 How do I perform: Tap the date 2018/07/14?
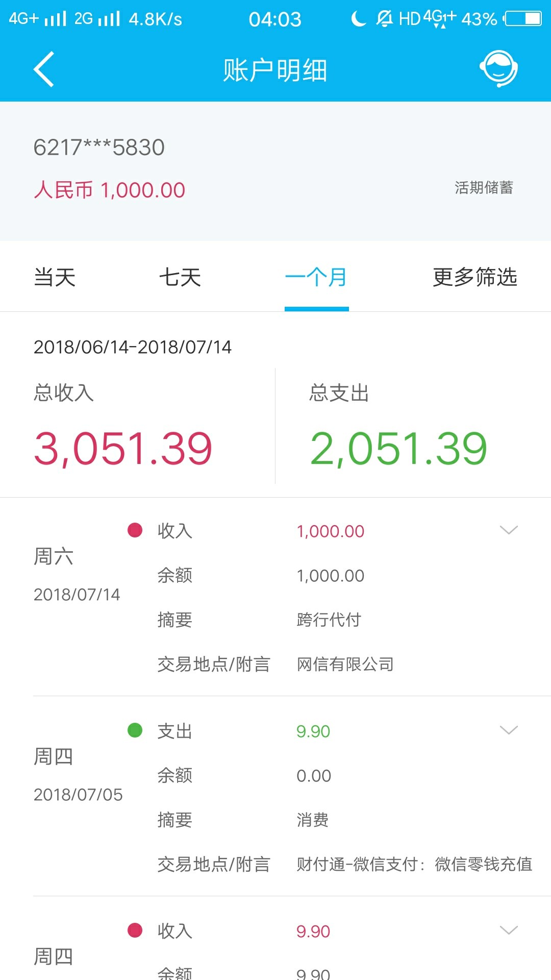[77, 595]
